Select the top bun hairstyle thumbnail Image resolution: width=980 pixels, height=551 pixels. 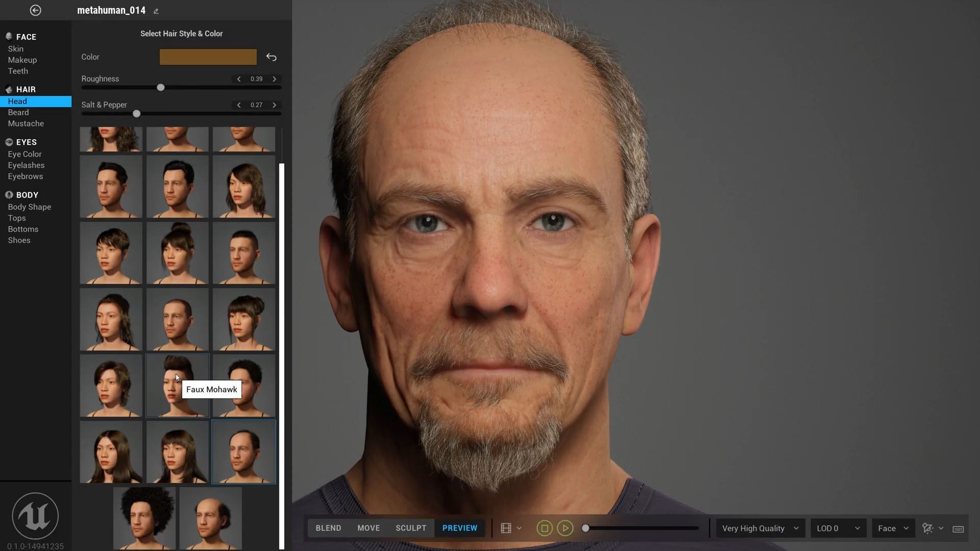(177, 253)
